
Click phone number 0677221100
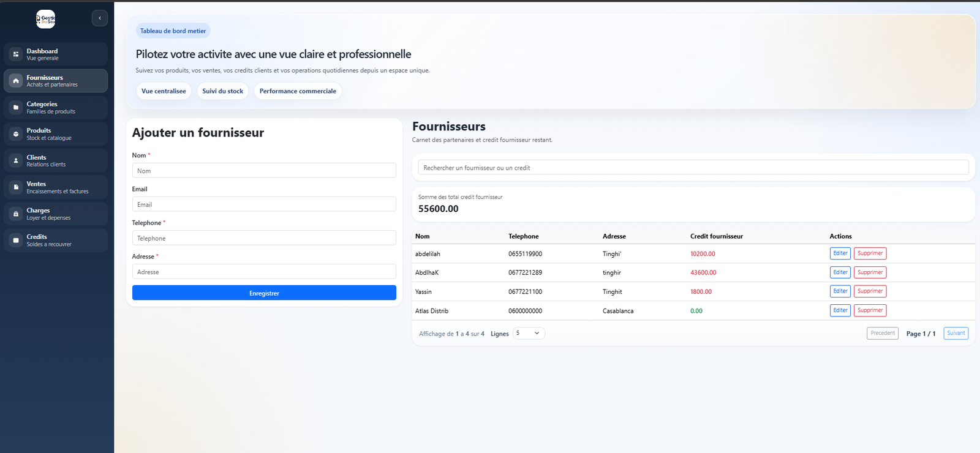pos(525,292)
